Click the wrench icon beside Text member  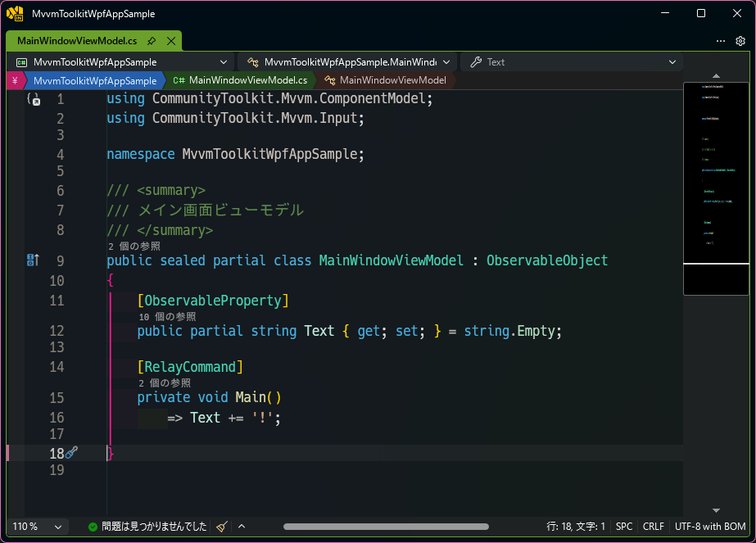click(x=476, y=62)
